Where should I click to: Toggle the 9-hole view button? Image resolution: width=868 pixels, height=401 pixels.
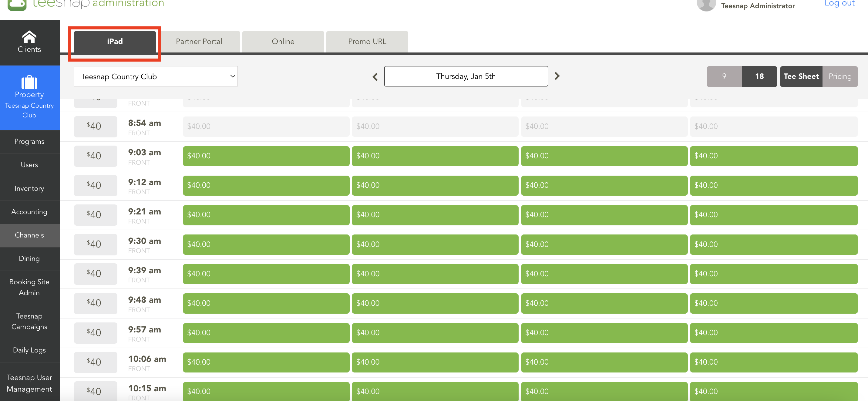(x=724, y=76)
